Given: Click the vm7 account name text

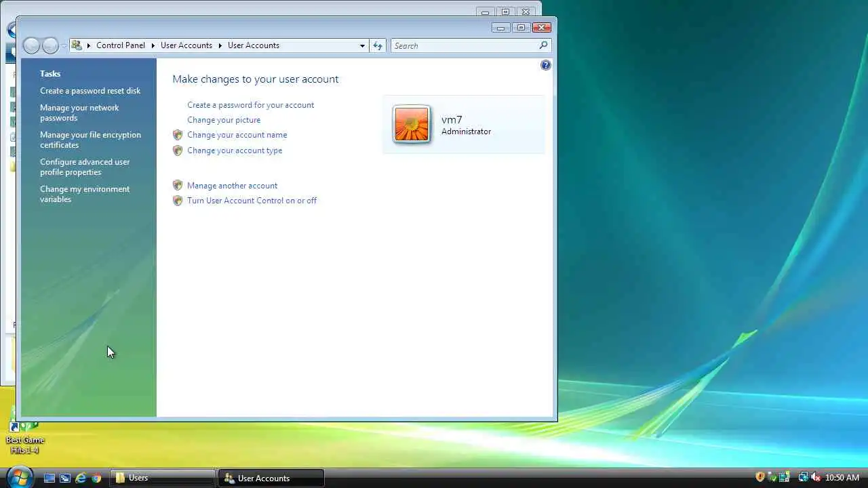Looking at the screenshot, I should (452, 120).
